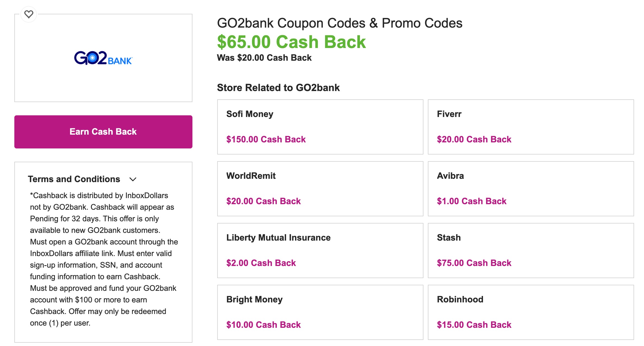
Task: Click the $65.00 Cash Back headline
Action: point(291,42)
